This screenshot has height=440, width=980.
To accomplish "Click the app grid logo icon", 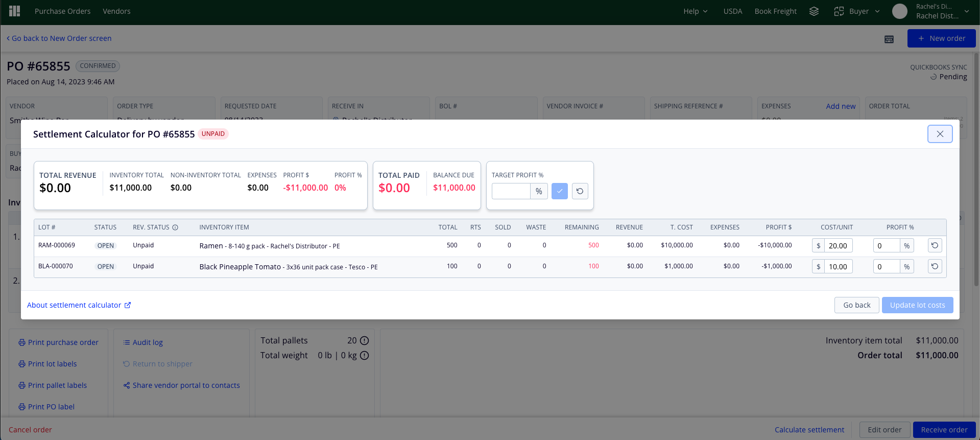I will [15, 11].
